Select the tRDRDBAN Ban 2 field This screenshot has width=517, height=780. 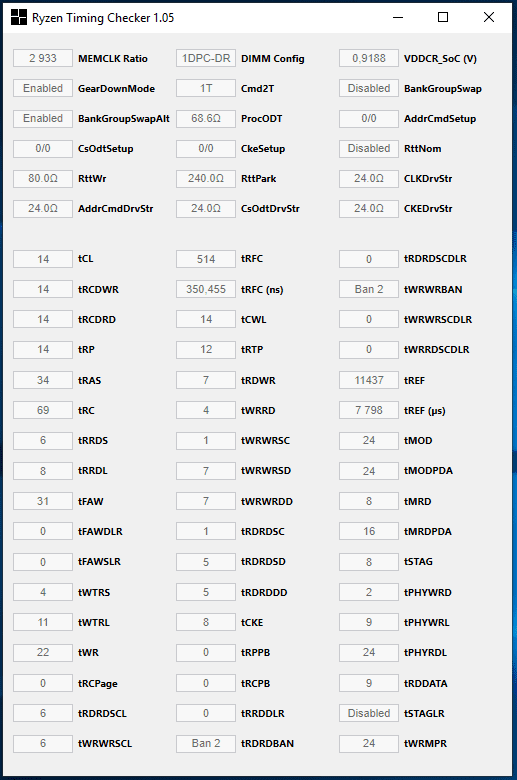pos(206,743)
